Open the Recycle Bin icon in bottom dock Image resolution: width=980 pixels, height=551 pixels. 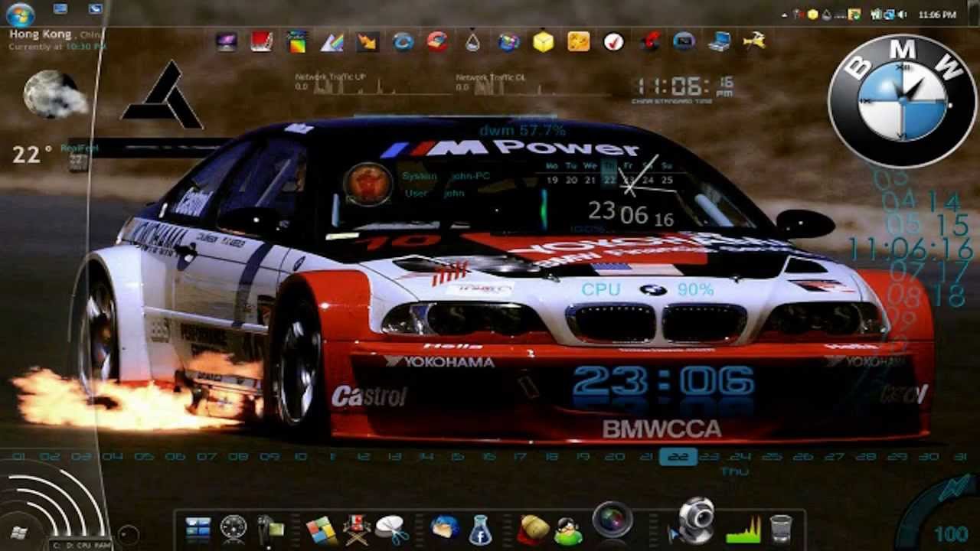pos(781,529)
